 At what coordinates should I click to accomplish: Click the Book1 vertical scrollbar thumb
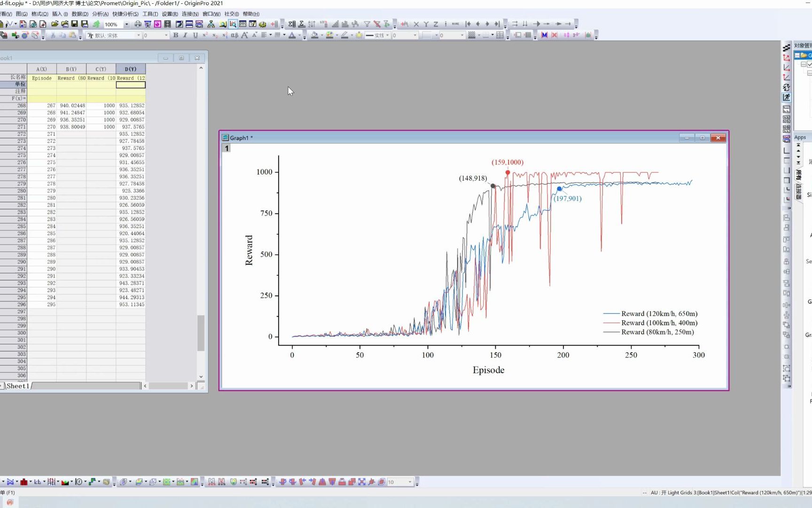click(x=201, y=333)
